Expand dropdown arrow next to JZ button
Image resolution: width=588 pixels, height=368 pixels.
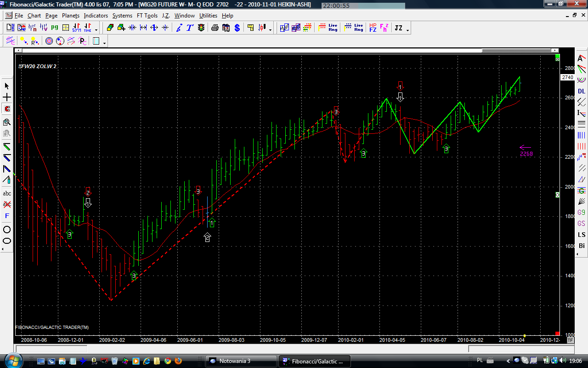click(407, 30)
